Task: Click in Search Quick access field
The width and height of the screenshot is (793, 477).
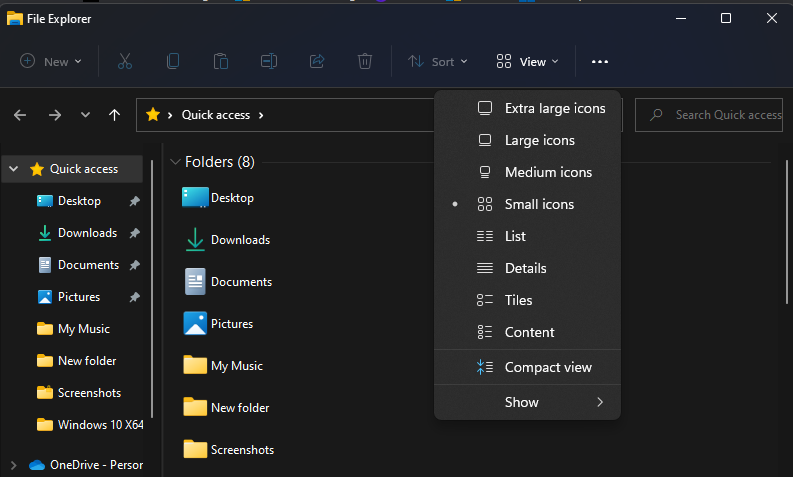Action: 709,115
